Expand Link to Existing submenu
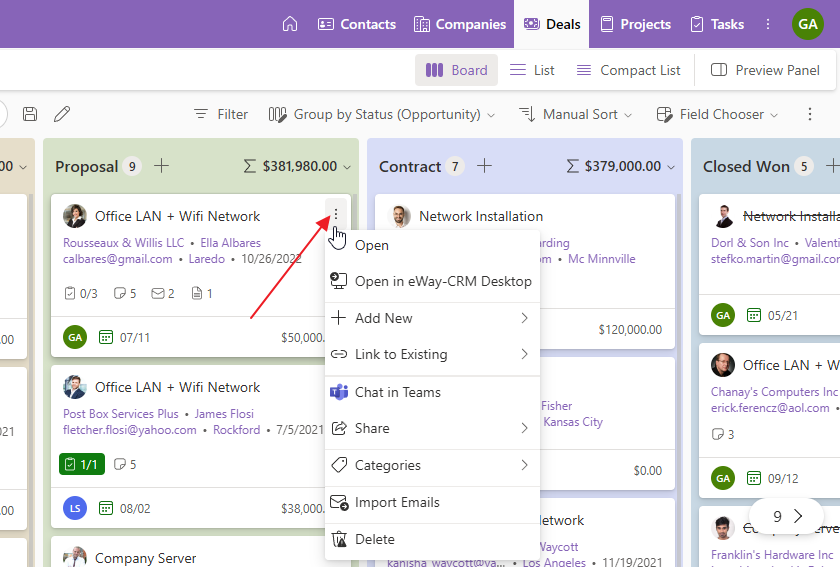This screenshot has width=840, height=567. tap(432, 354)
